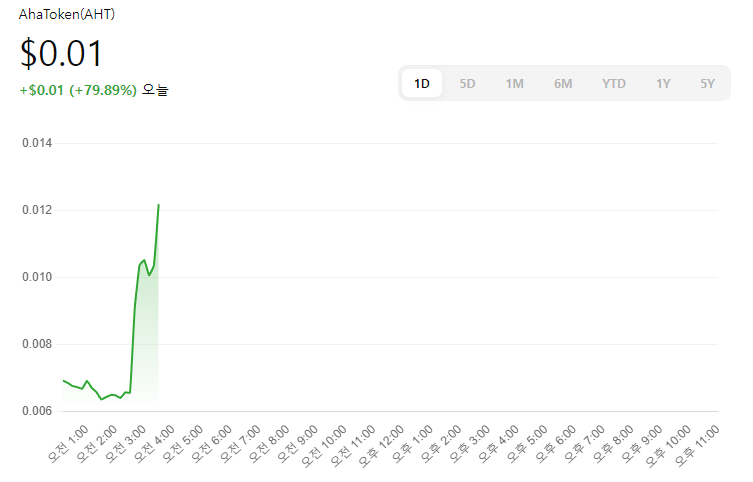Click the 오후 12:00 axis label
Viewport: 753px width, 482px height.
pyautogui.click(x=381, y=446)
